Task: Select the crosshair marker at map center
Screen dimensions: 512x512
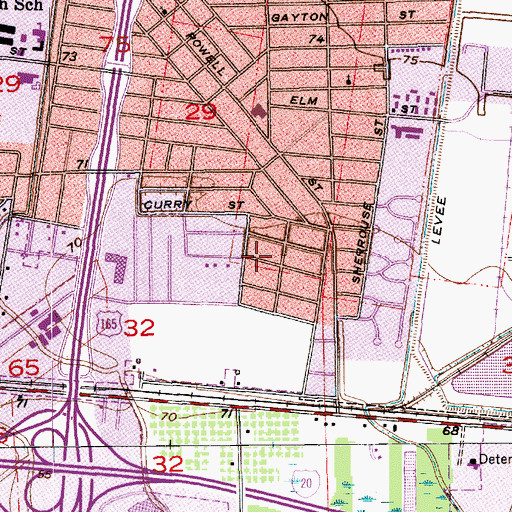Action: 257,256
